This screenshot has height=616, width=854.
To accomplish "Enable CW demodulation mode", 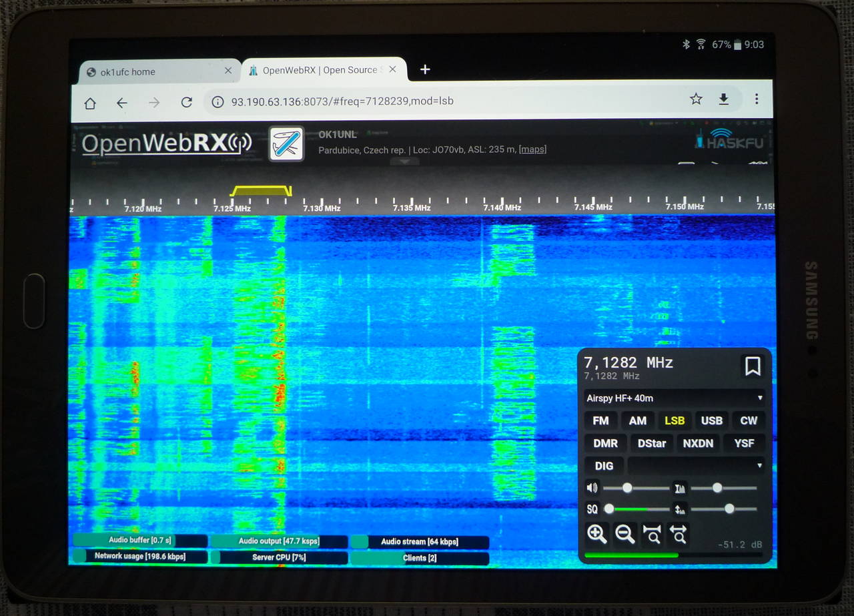I will (749, 420).
